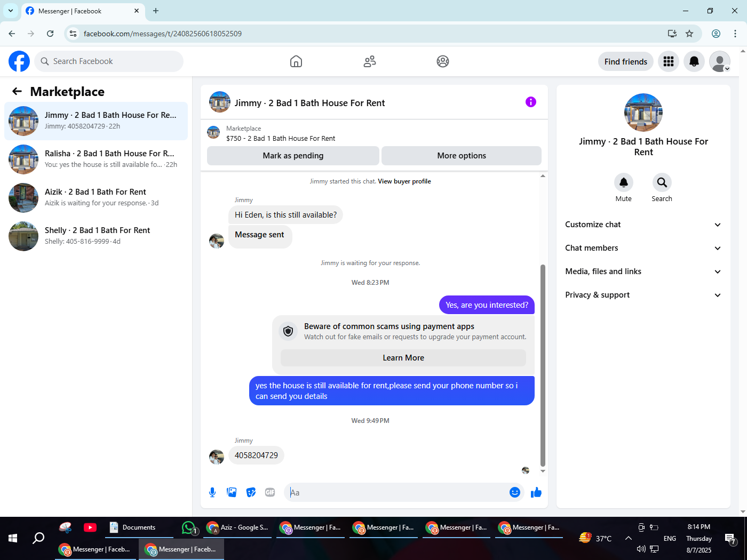Bookmark this page with the star
The width and height of the screenshot is (747, 560).
689,34
